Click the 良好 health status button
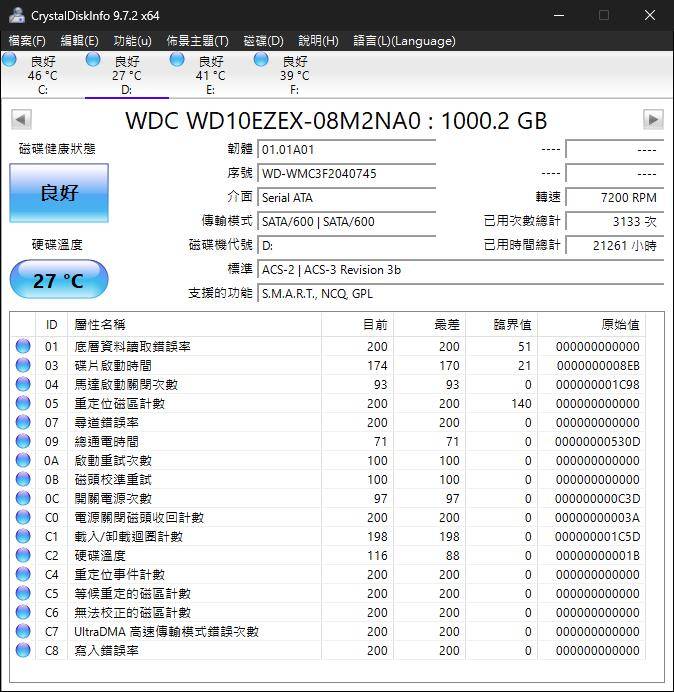Viewport: 674px width, 692px height. (59, 193)
